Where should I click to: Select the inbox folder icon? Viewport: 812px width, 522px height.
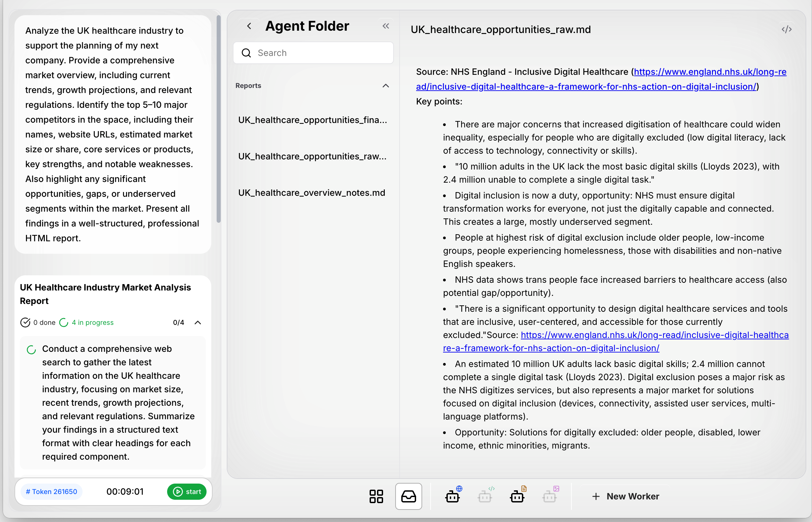pyautogui.click(x=408, y=496)
